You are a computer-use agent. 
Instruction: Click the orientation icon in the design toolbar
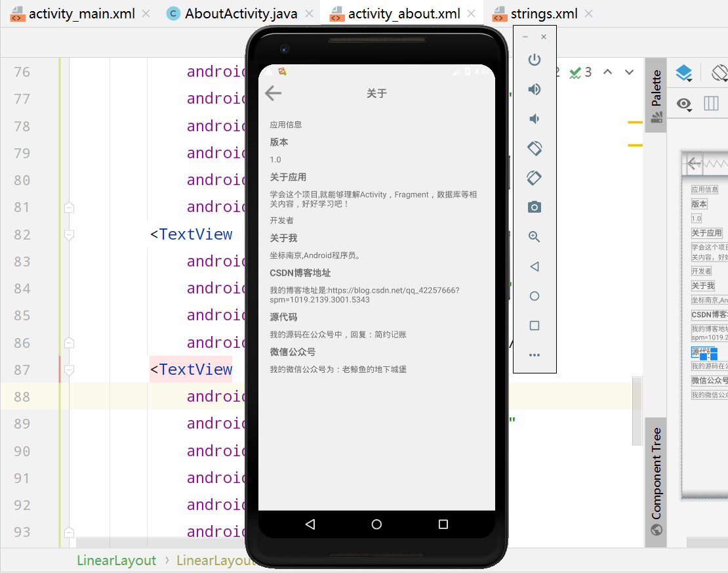(719, 73)
